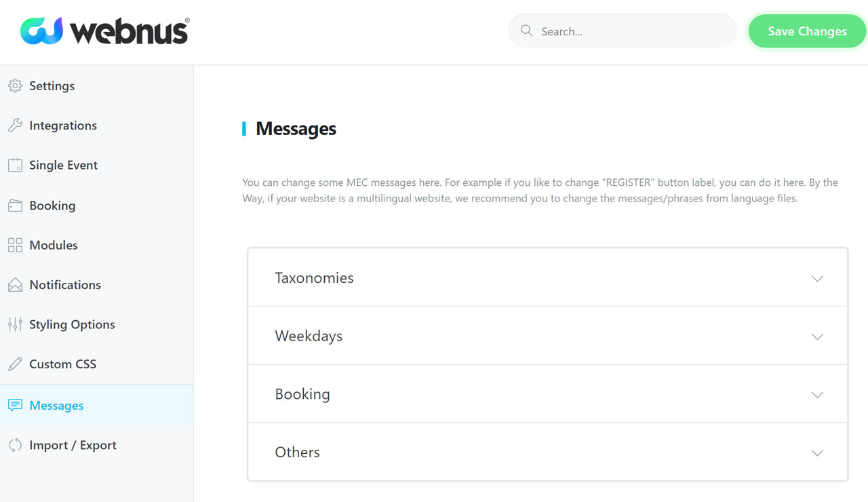Select Messages in the sidebar

(x=96, y=406)
